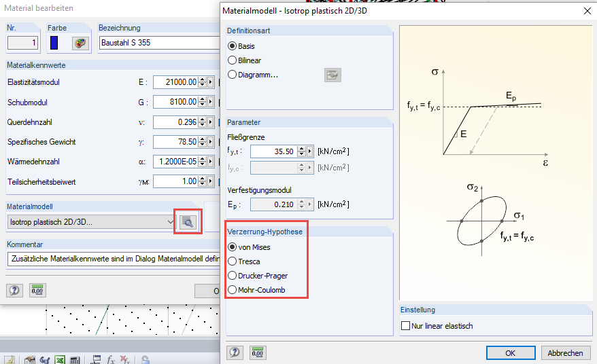Expand the Materialmodell dropdown list

pyautogui.click(x=171, y=222)
